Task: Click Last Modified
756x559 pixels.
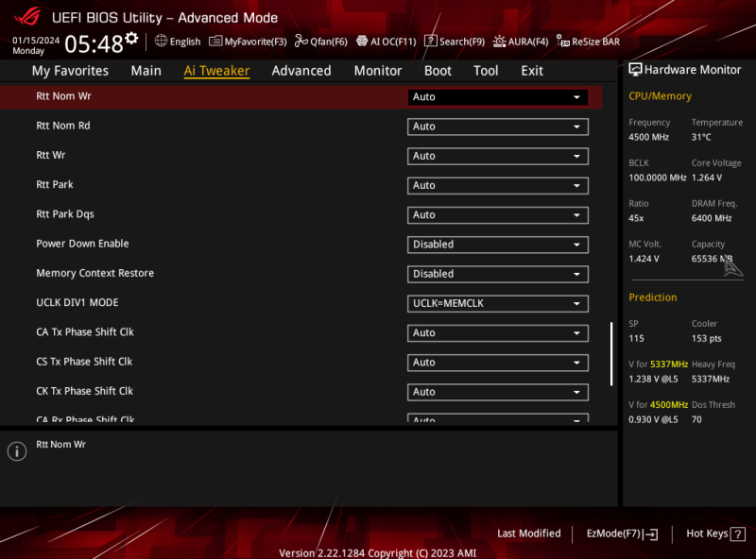Action: click(x=529, y=534)
